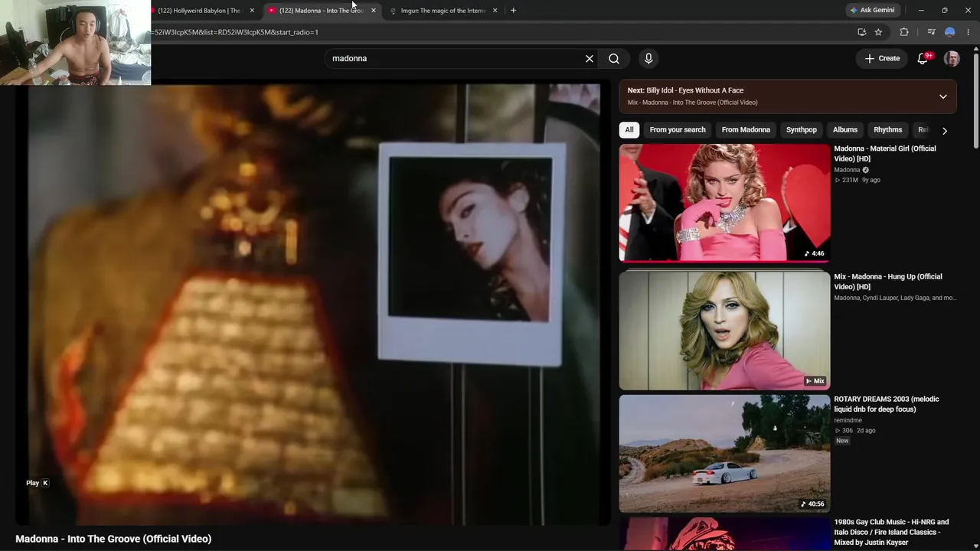Open the Material Girl video thumbnail
This screenshot has width=980, height=551.
pos(724,203)
